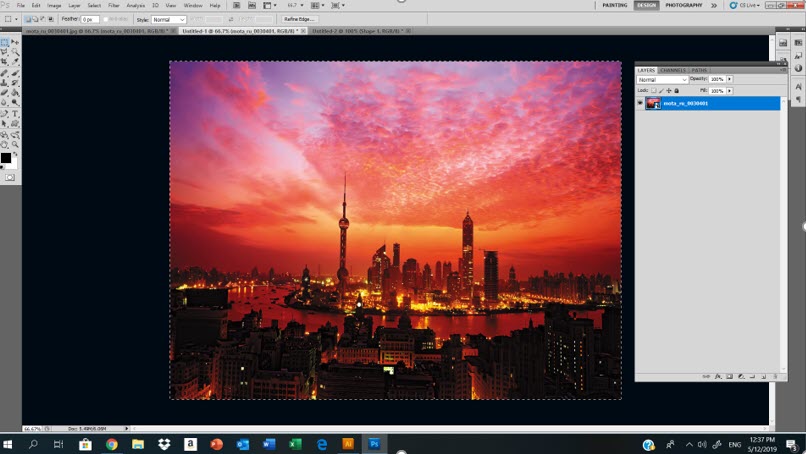Image resolution: width=806 pixels, height=454 pixels.
Task: Toggle visibility of mota_ru_0030401 layer
Action: coord(640,103)
